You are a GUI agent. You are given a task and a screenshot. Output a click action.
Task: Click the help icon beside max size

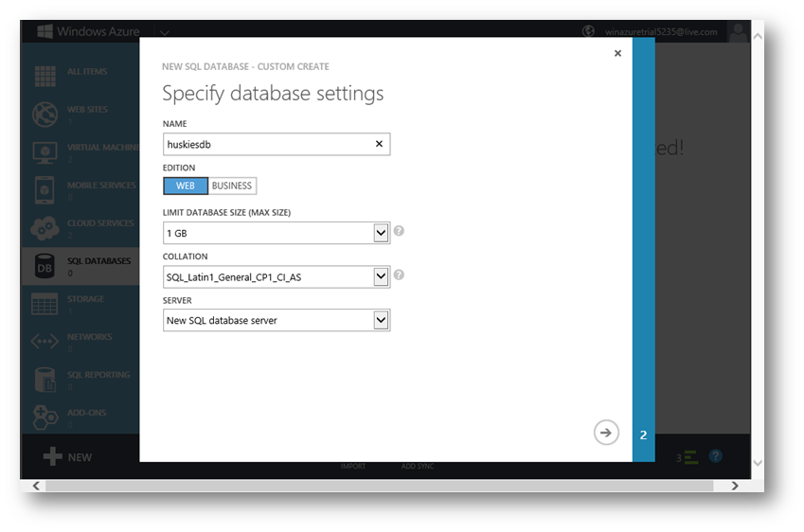pyautogui.click(x=399, y=231)
